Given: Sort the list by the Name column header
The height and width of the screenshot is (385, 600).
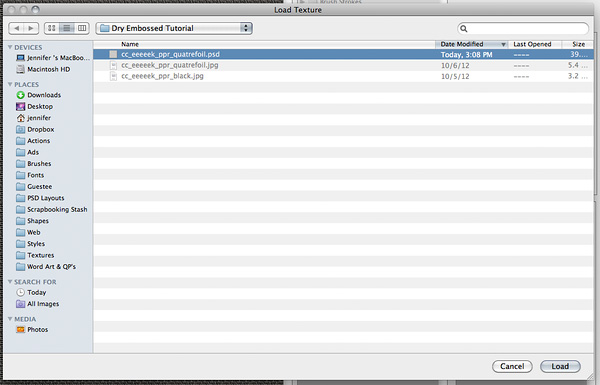Looking at the screenshot, I should coord(264,44).
